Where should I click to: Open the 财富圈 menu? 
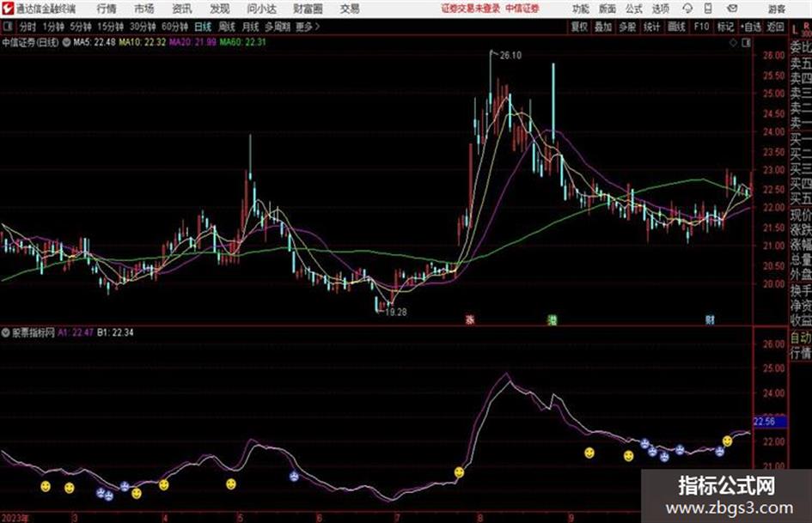coord(308,9)
